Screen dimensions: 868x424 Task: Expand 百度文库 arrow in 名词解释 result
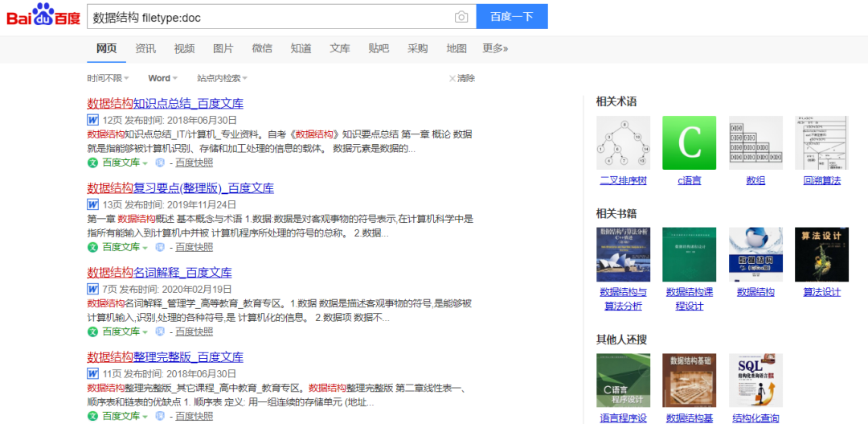145,332
